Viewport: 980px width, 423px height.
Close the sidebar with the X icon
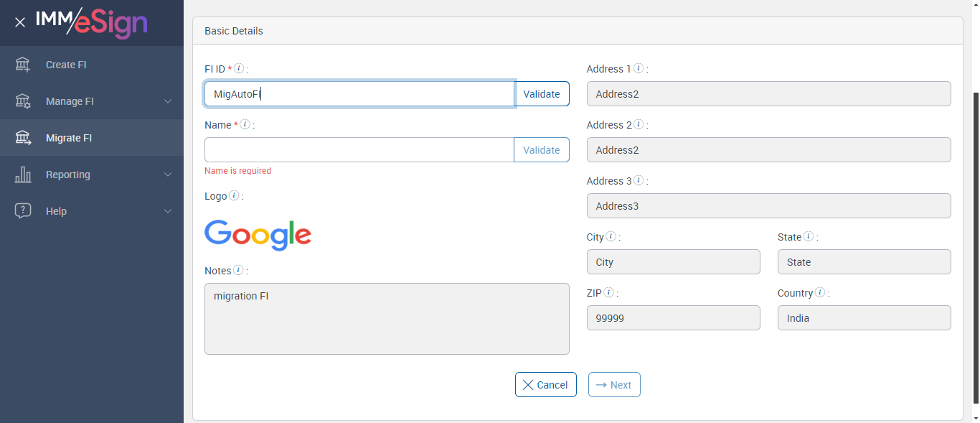[20, 22]
